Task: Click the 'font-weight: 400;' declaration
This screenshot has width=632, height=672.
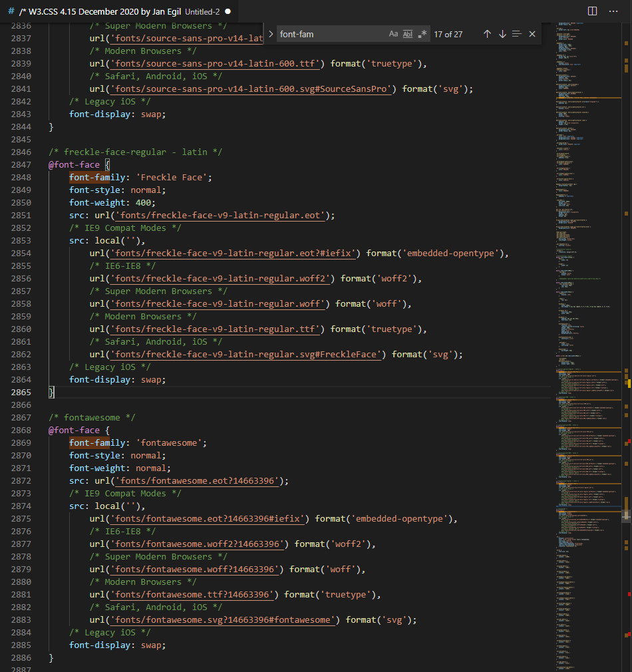Action: click(x=112, y=203)
